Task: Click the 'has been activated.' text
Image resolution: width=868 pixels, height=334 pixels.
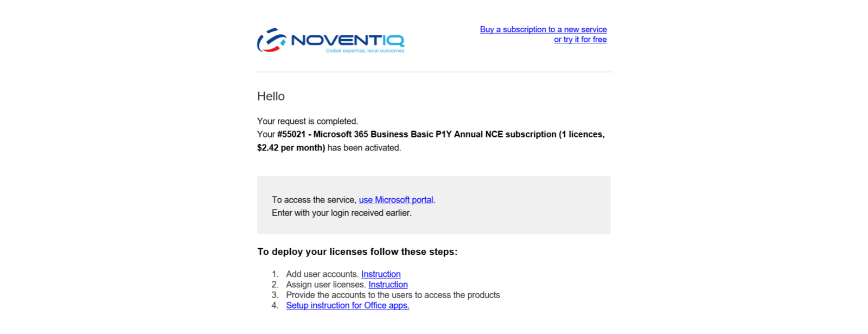Action: click(364, 148)
